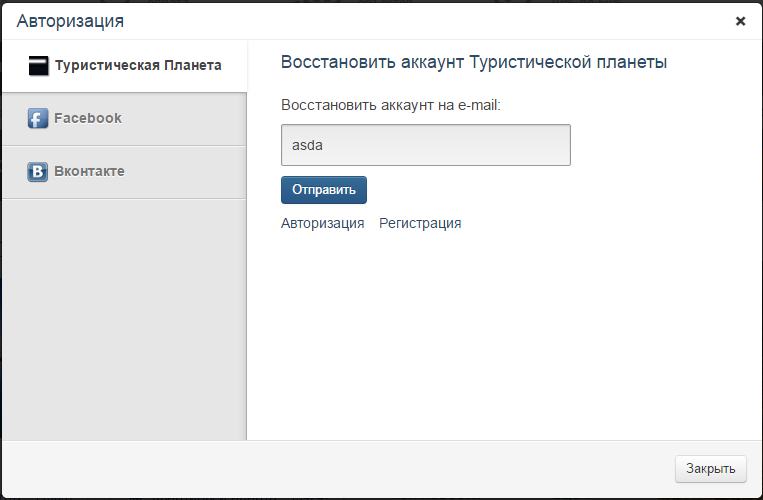Click the empty sidebar area below Вконтакте
763x500 pixels.
tap(123, 320)
